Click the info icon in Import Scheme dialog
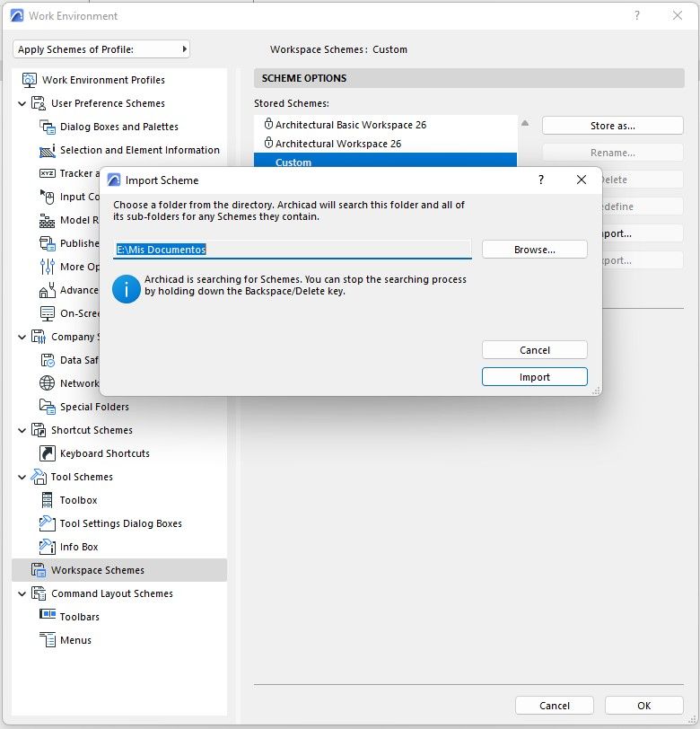700x729 pixels. [127, 289]
